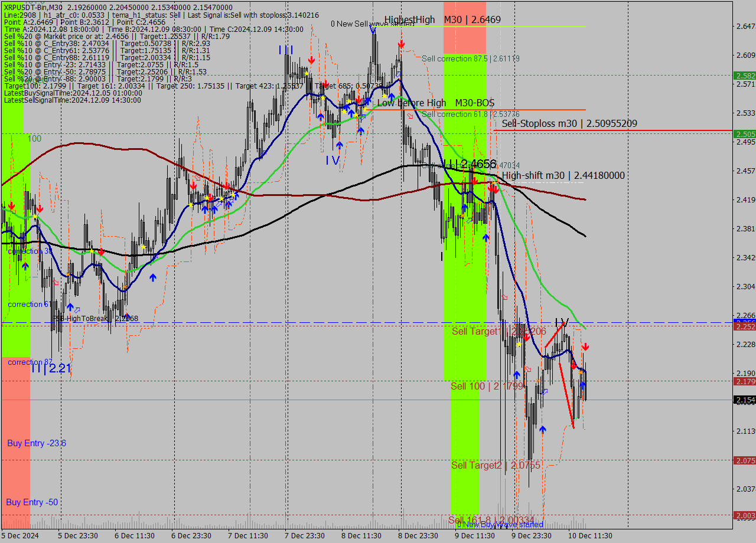Click the '9 Dec 11:30' time axis label

tap(475, 536)
